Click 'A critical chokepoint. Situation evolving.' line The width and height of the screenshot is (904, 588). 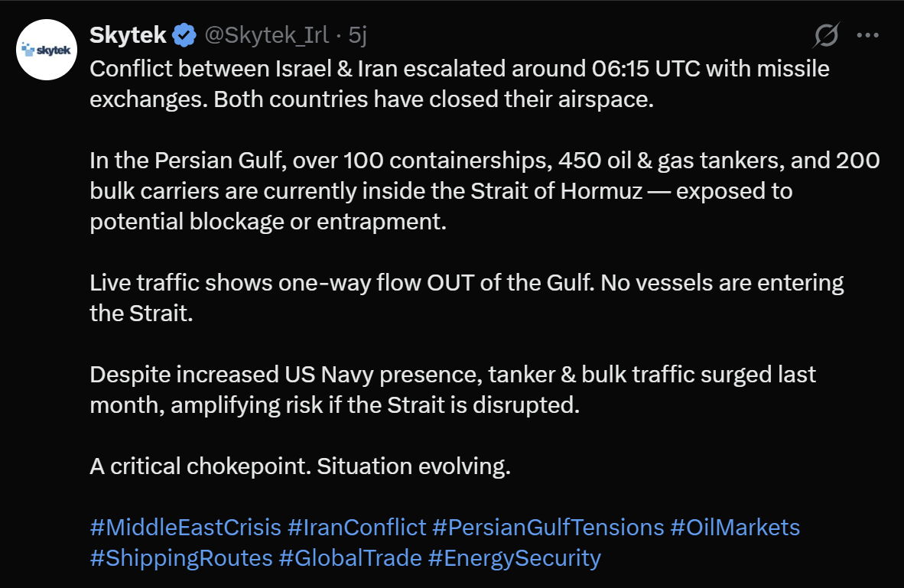pos(300,466)
